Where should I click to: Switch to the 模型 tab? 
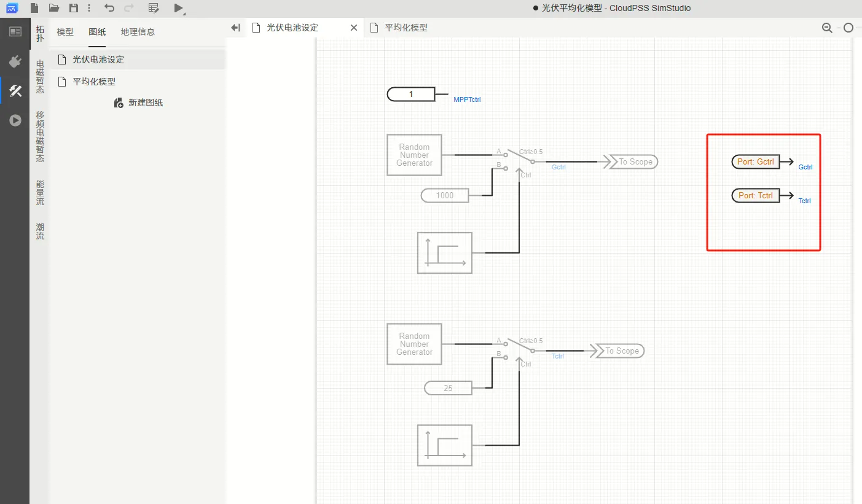click(x=65, y=32)
